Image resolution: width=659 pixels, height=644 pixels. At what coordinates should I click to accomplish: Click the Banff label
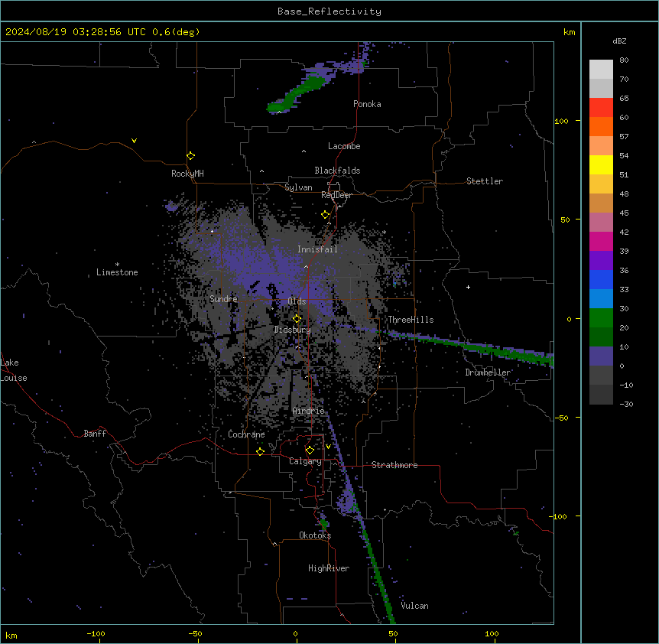click(x=95, y=434)
